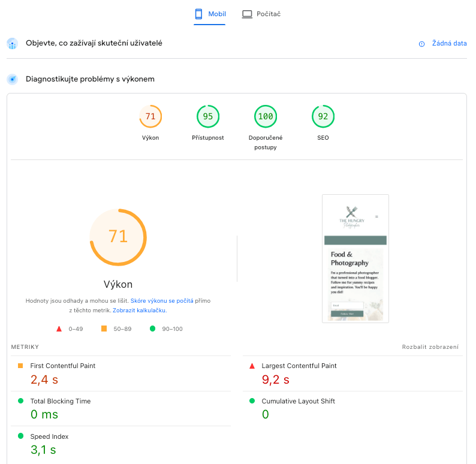The width and height of the screenshot is (476, 464).
Task: Expand the Largest Contentful Paint metric
Action: (x=299, y=366)
